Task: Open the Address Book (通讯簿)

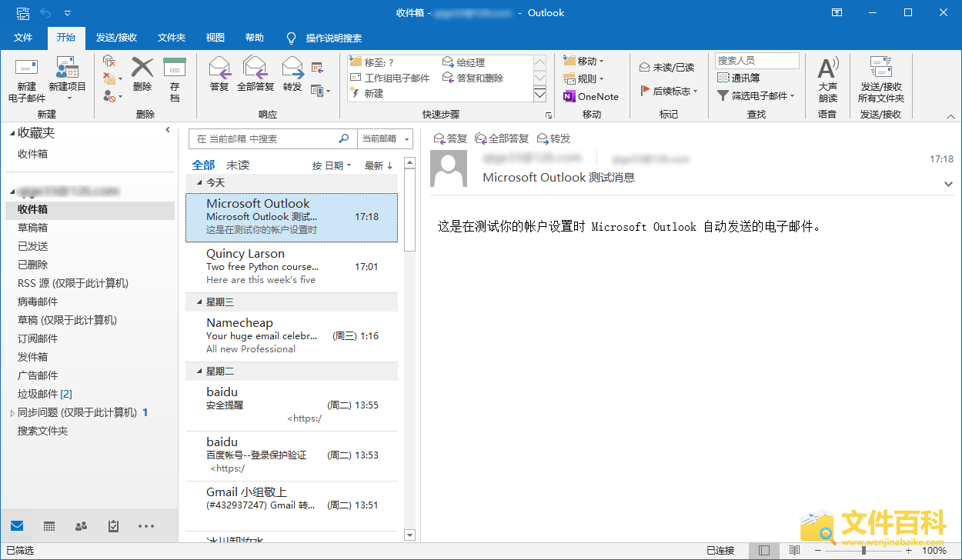Action: tap(738, 78)
